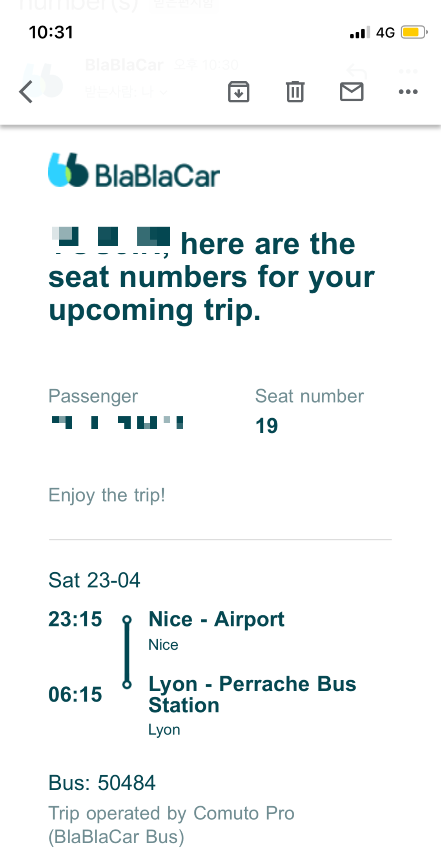The height and width of the screenshot is (868, 441).
Task: Go back using the left chevron
Action: pos(26,92)
